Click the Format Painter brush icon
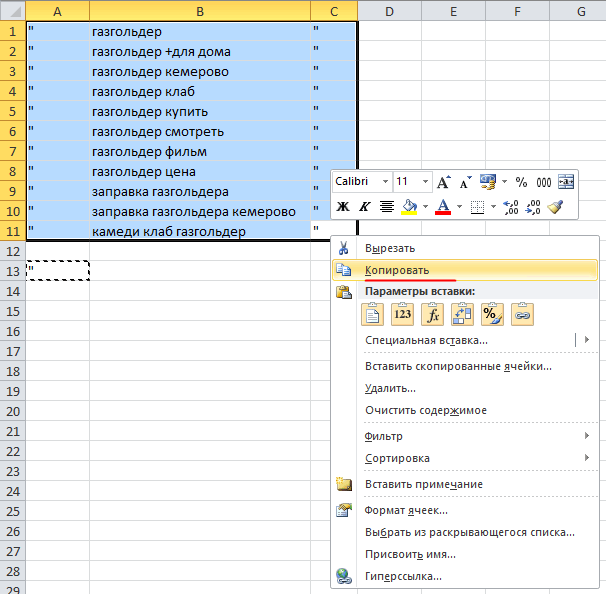This screenshot has width=606, height=594. [x=555, y=206]
